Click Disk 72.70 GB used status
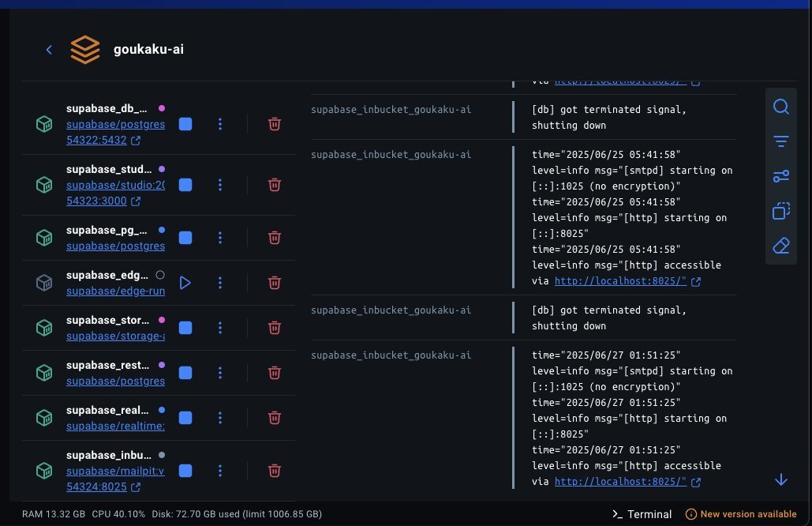This screenshot has height=526, width=812. [237, 514]
